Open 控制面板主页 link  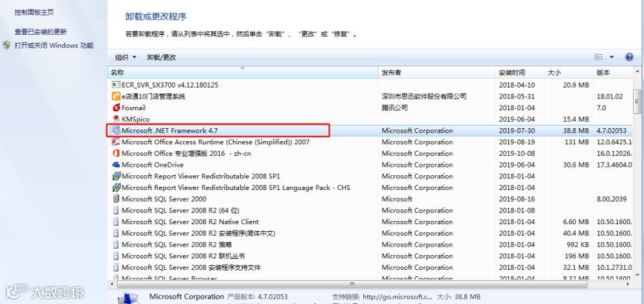click(34, 12)
